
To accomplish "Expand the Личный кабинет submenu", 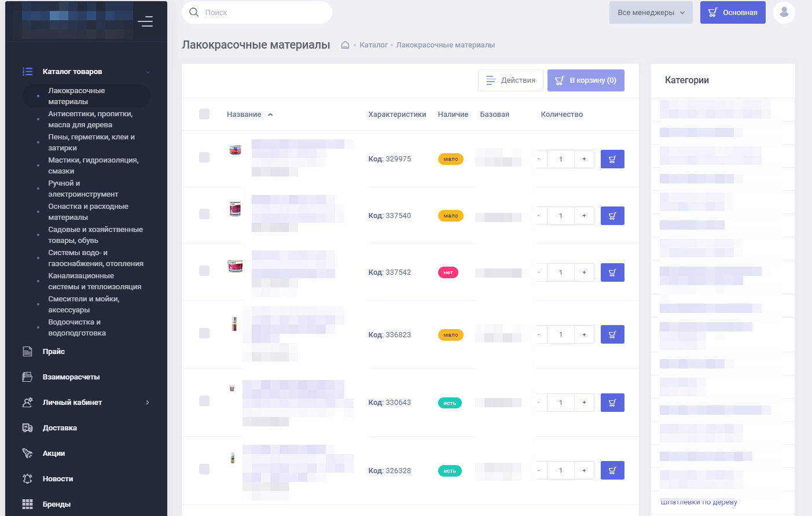I will pos(148,403).
